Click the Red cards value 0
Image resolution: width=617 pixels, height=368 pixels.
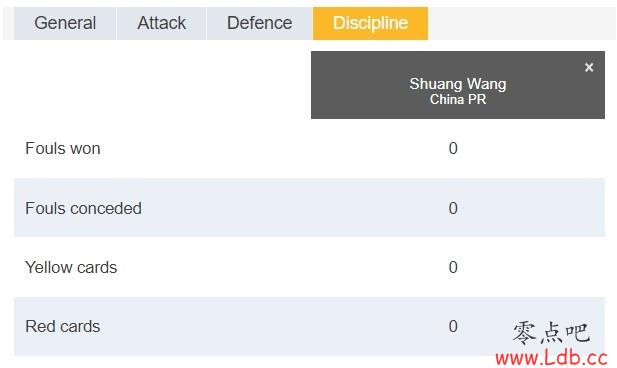(453, 326)
